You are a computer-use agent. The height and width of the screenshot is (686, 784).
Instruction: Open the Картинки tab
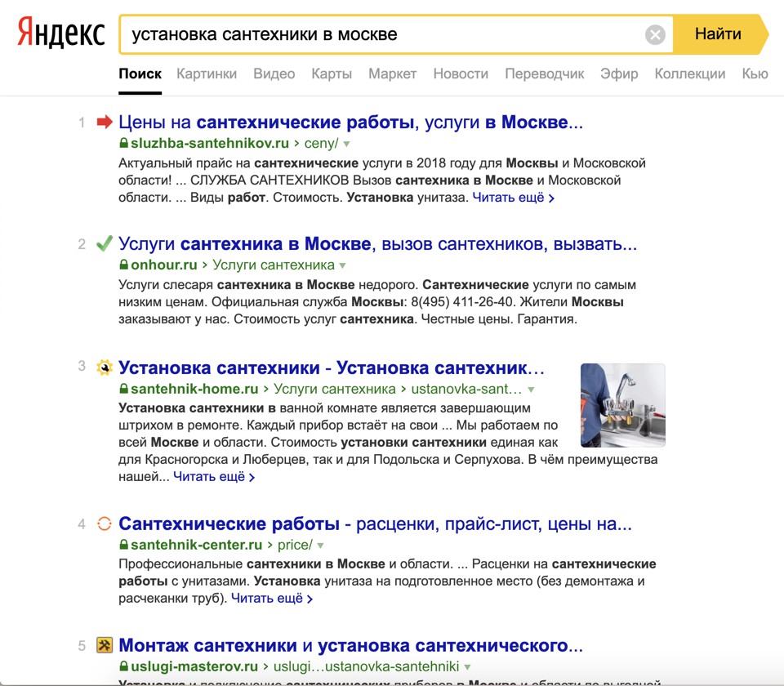pos(207,74)
